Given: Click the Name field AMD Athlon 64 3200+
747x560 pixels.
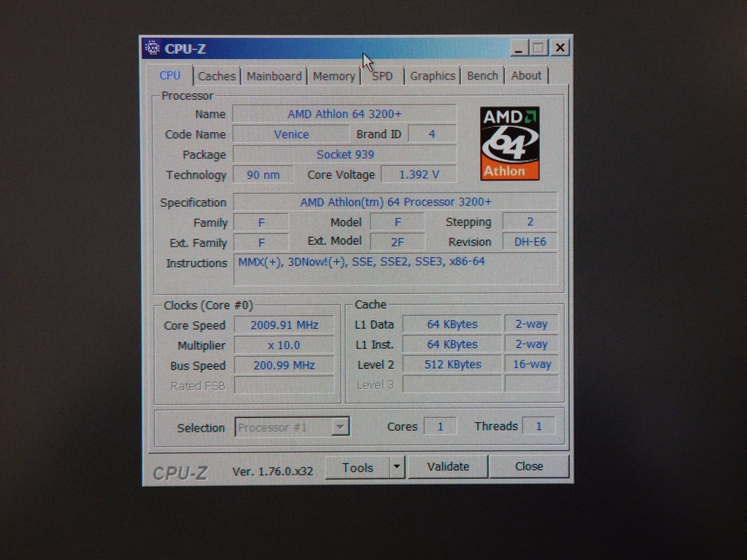Looking at the screenshot, I should (x=344, y=114).
